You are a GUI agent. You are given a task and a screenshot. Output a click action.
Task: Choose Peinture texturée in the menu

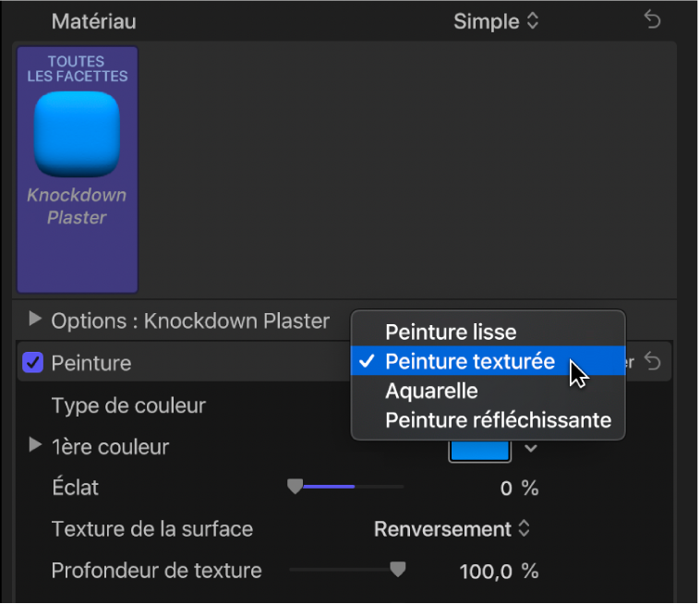[x=469, y=361]
